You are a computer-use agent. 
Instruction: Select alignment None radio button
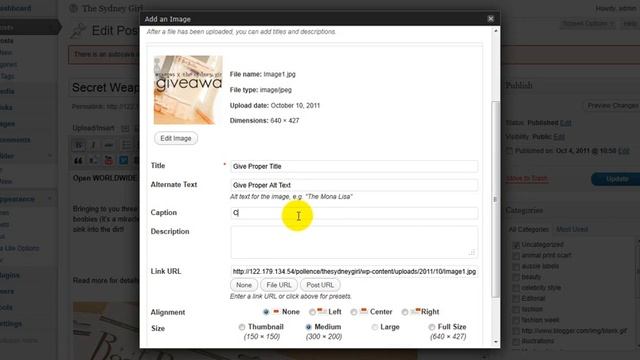pos(266,312)
